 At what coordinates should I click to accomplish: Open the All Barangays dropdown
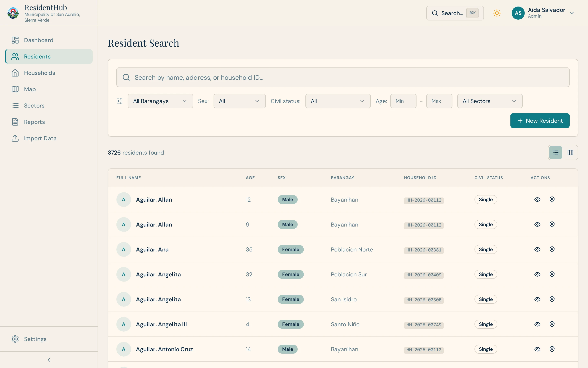pos(160,101)
